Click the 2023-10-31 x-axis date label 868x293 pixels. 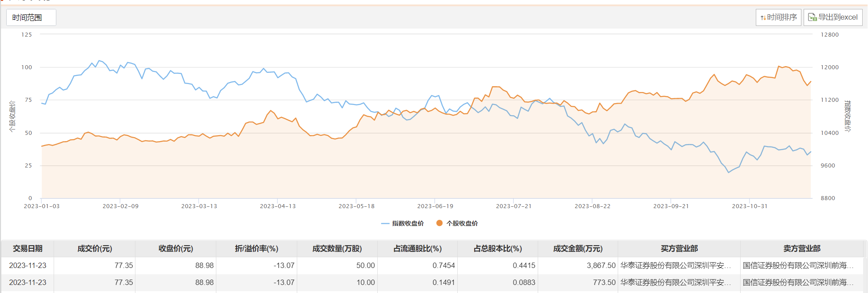tap(750, 206)
